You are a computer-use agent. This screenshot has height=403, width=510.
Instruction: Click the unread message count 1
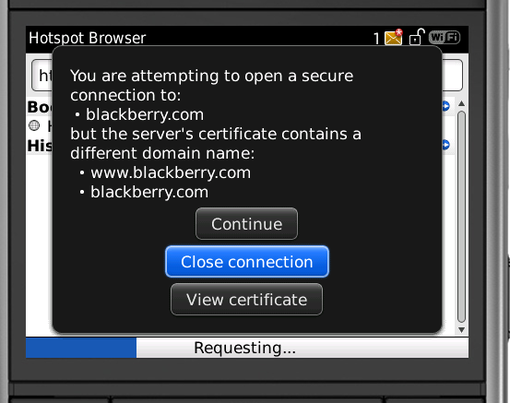coord(376,39)
